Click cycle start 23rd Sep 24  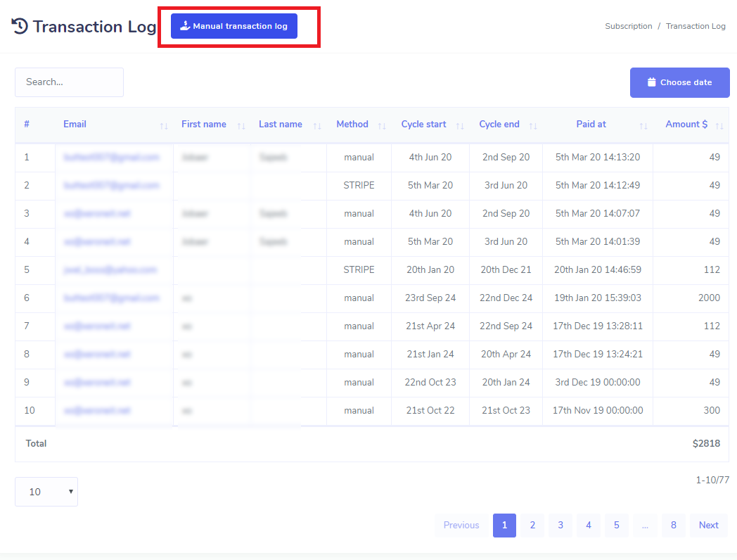click(x=430, y=298)
